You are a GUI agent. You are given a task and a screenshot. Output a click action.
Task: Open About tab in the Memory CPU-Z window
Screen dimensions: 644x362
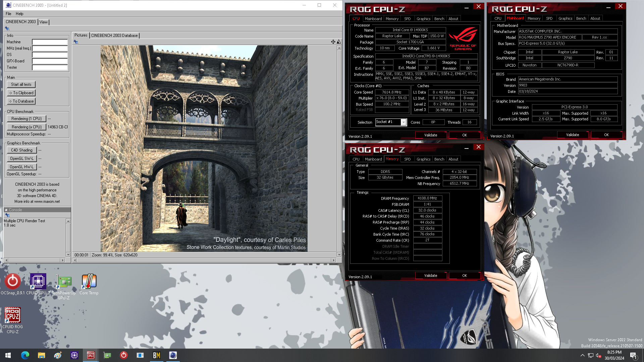click(x=453, y=159)
